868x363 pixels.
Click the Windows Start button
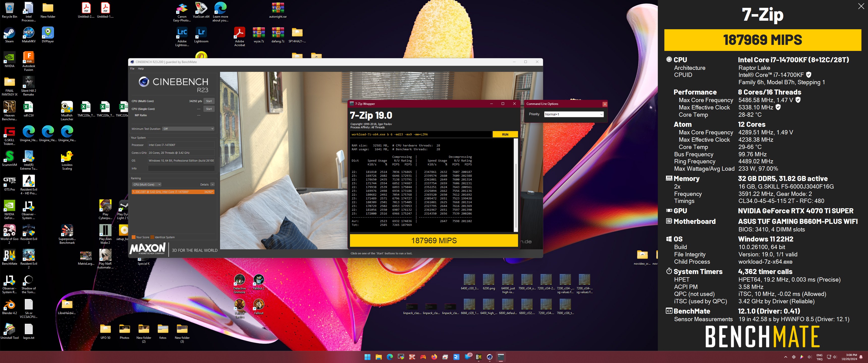pyautogui.click(x=367, y=357)
